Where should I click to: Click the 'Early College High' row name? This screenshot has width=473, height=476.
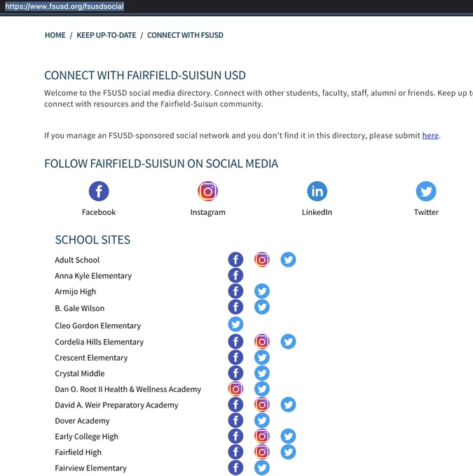click(86, 437)
